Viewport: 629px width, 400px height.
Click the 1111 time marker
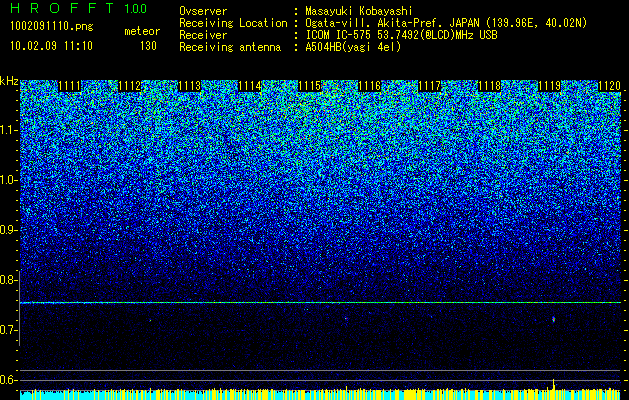70,86
